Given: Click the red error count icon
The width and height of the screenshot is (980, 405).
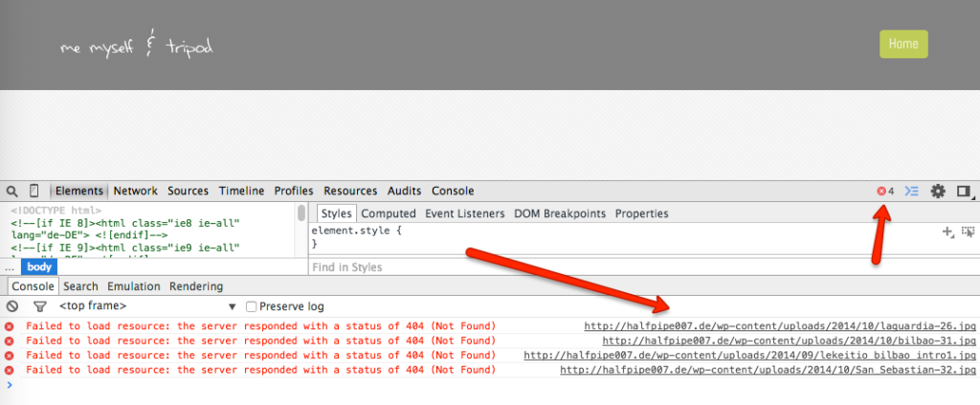Looking at the screenshot, I should 881,191.
